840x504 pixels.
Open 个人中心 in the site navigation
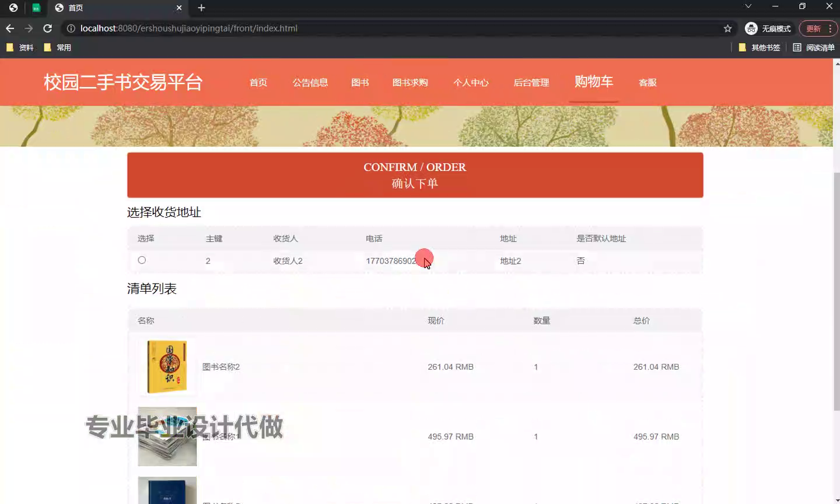pyautogui.click(x=471, y=82)
